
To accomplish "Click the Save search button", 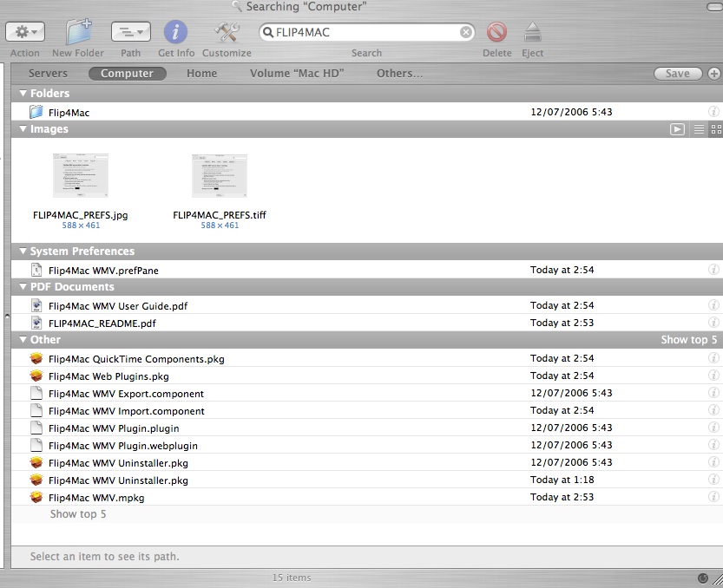I will 678,74.
